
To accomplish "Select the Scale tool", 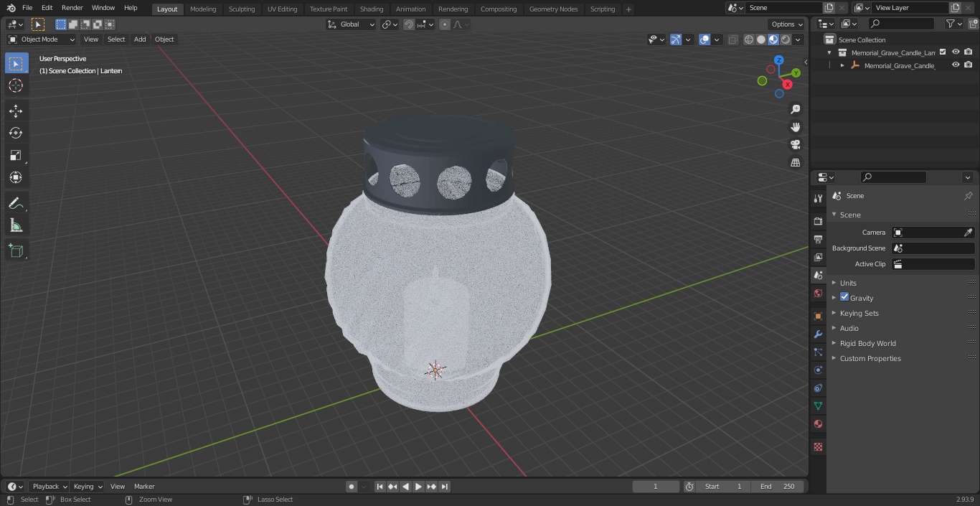I will 16,155.
